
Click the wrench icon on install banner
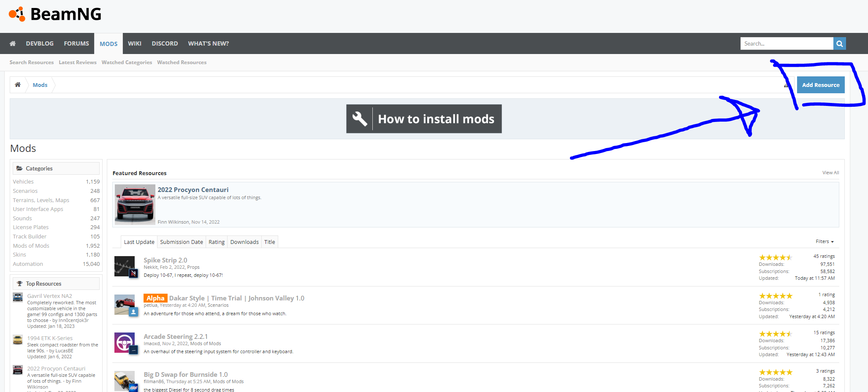click(360, 119)
